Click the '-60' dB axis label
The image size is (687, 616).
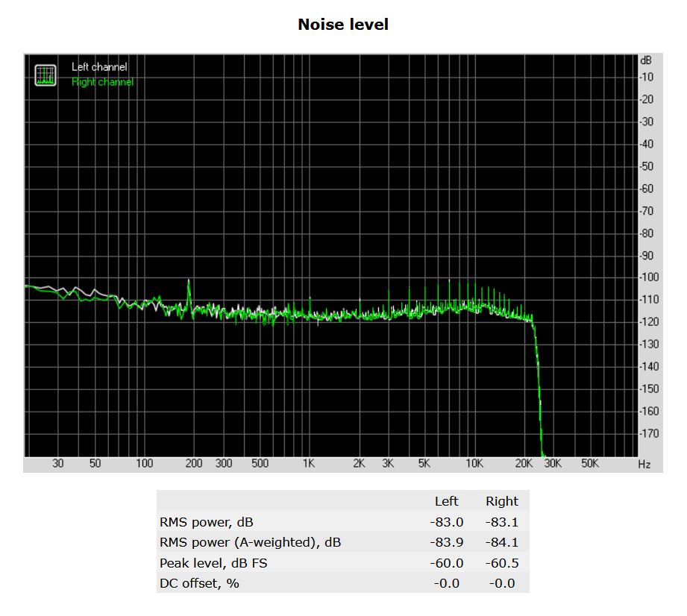point(647,189)
